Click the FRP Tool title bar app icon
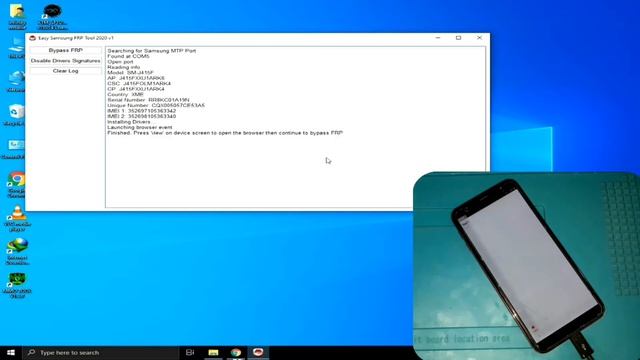The height and width of the screenshot is (360, 640). click(33, 38)
